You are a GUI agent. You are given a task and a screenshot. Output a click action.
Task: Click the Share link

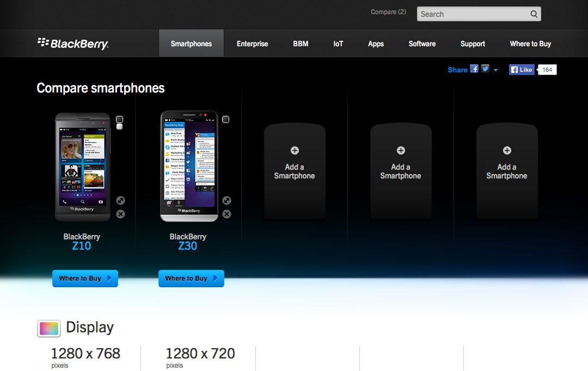point(457,70)
